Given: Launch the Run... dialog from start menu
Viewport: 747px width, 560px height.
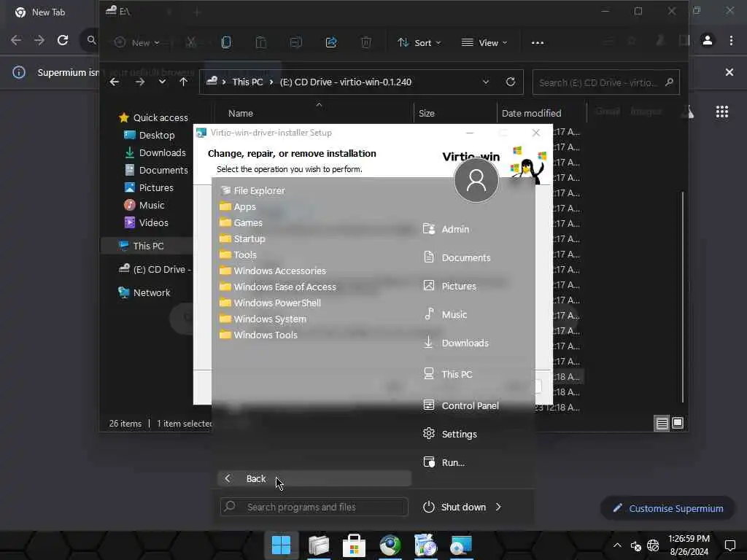Looking at the screenshot, I should [444, 462].
